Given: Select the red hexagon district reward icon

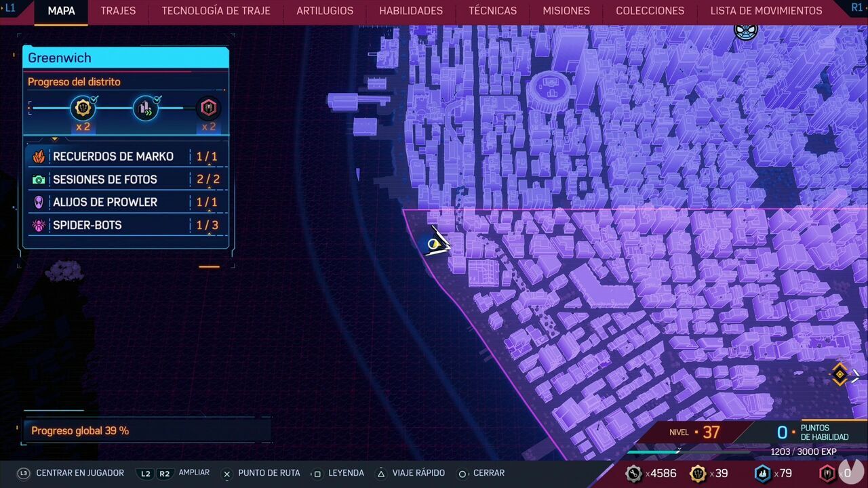Looking at the screenshot, I should [208, 108].
